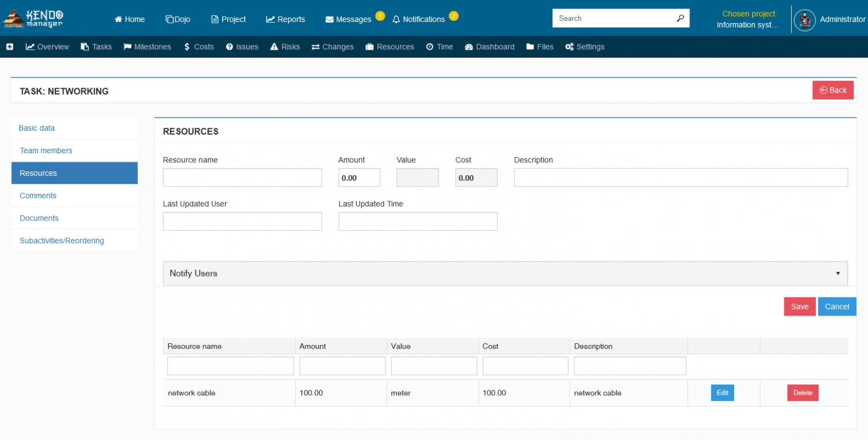Click the Amount form input

pyautogui.click(x=359, y=178)
